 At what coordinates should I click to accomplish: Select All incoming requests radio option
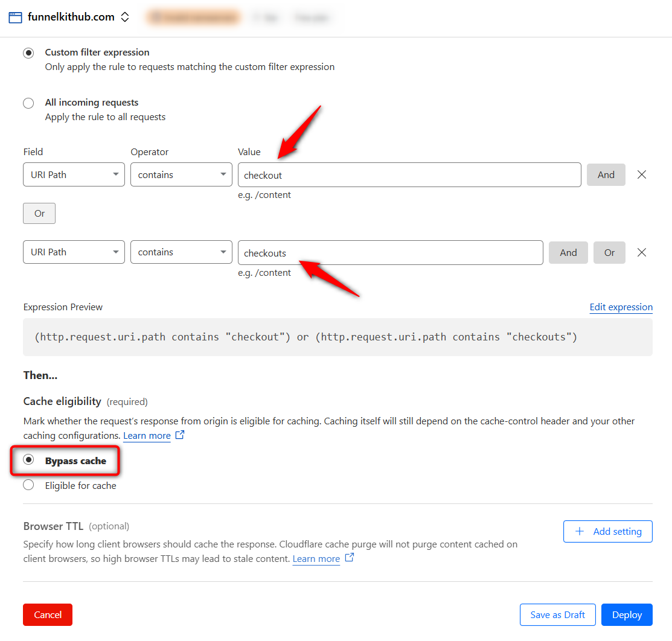click(28, 103)
